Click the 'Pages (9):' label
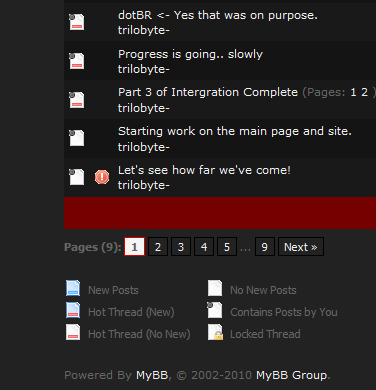The height and width of the screenshot is (390, 376). 93,247
